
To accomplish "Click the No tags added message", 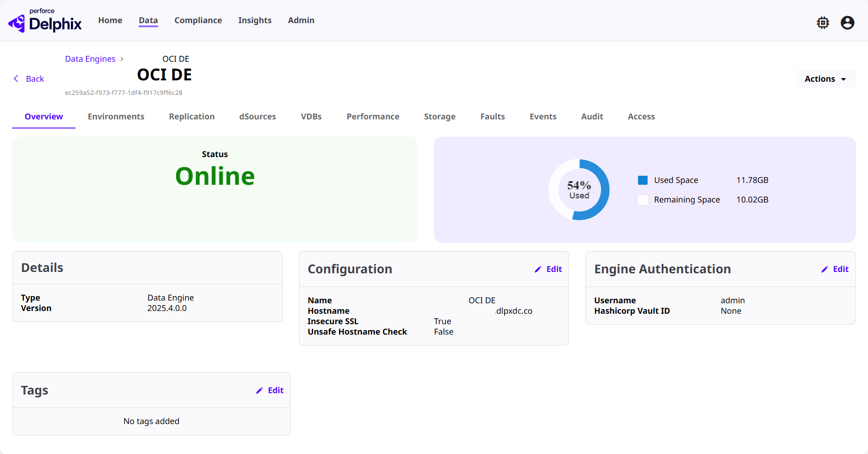I will (151, 421).
